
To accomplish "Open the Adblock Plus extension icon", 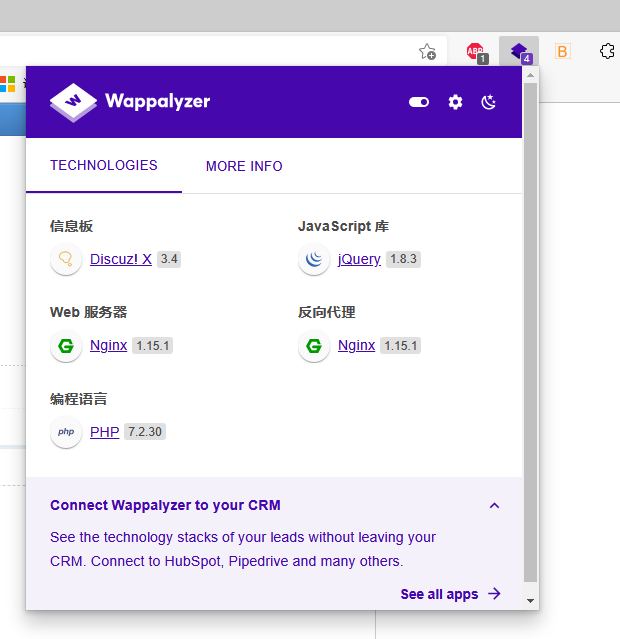I will (477, 53).
